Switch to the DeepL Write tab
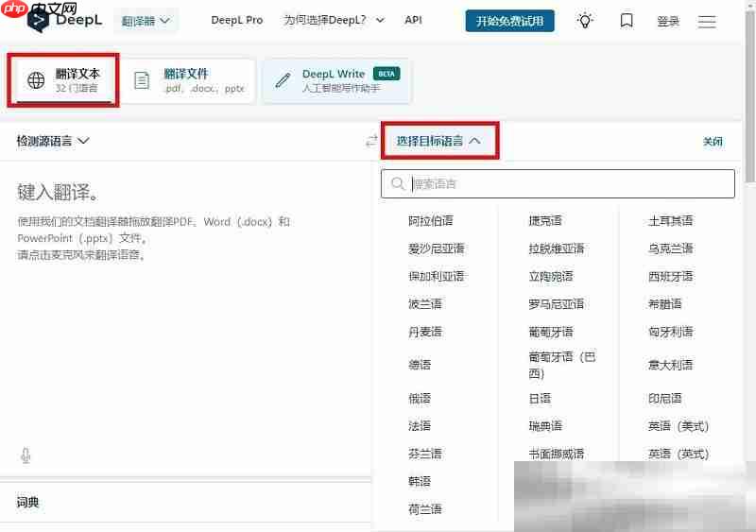The height and width of the screenshot is (532, 756). [x=336, y=80]
